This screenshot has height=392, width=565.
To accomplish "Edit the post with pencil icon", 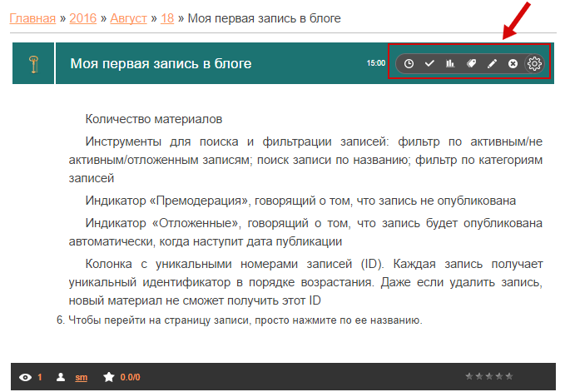I will (492, 63).
